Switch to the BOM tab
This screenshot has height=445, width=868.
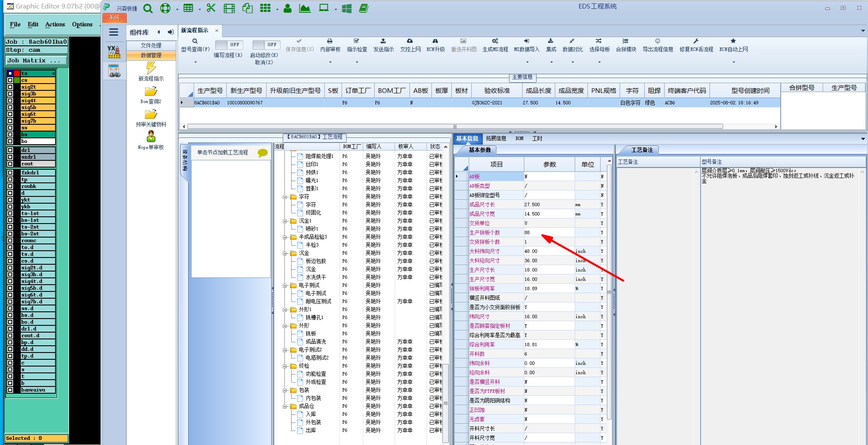pyautogui.click(x=520, y=138)
